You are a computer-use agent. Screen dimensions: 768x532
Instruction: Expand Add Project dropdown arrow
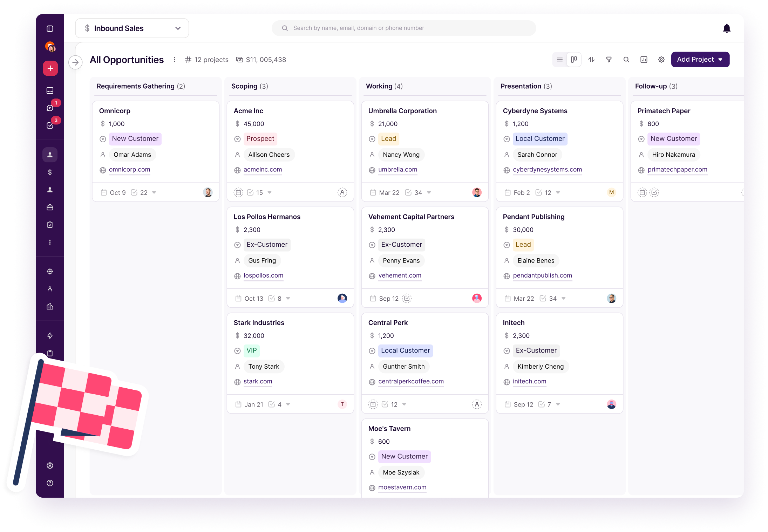[x=721, y=60]
